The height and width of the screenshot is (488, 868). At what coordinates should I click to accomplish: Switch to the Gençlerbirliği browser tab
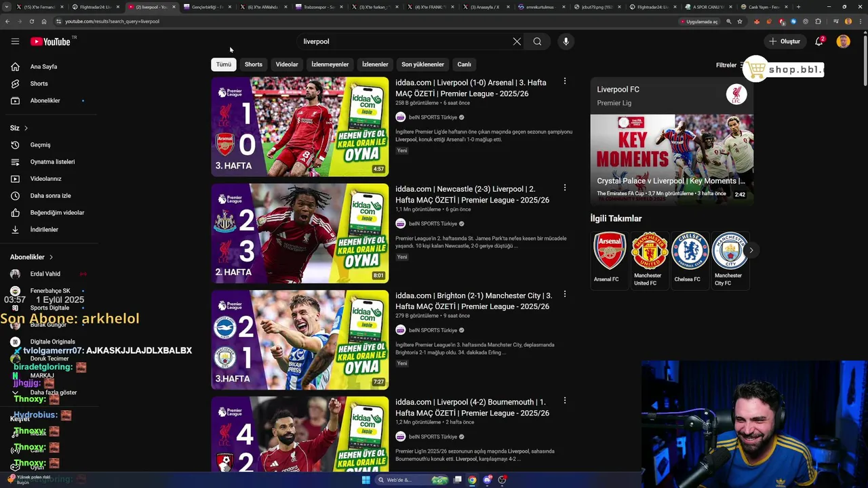207,7
